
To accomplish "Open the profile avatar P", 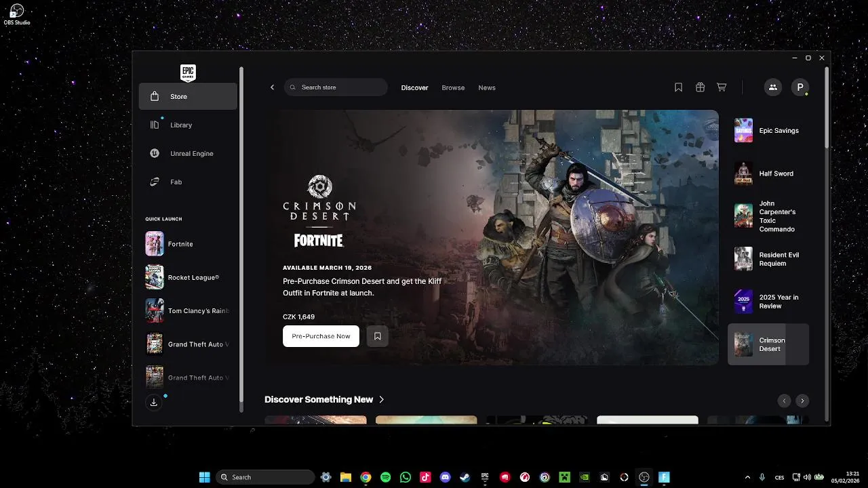I will click(800, 87).
